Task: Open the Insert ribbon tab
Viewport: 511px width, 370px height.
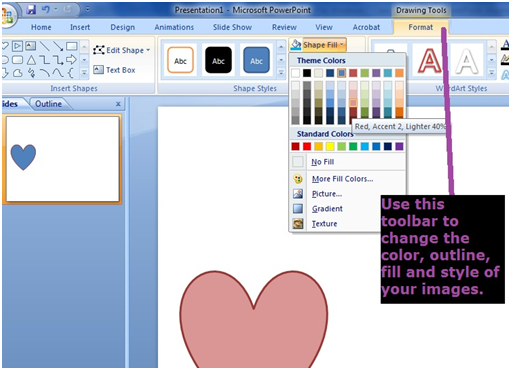Action: pyautogui.click(x=80, y=27)
